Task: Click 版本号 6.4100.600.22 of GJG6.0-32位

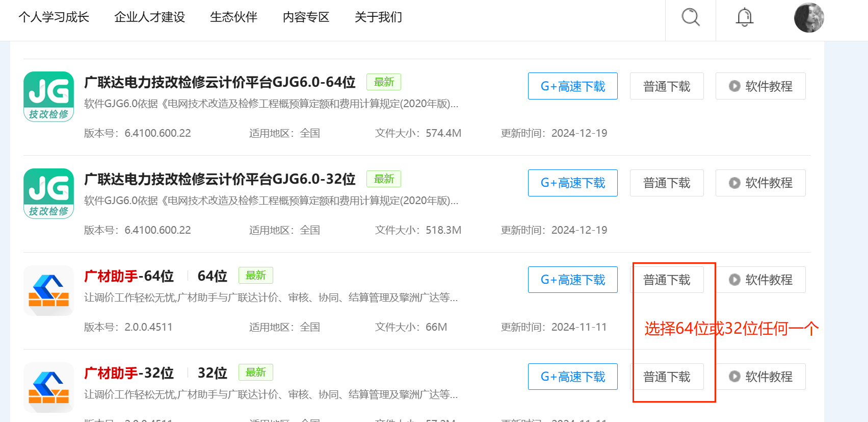Action: [x=138, y=230]
